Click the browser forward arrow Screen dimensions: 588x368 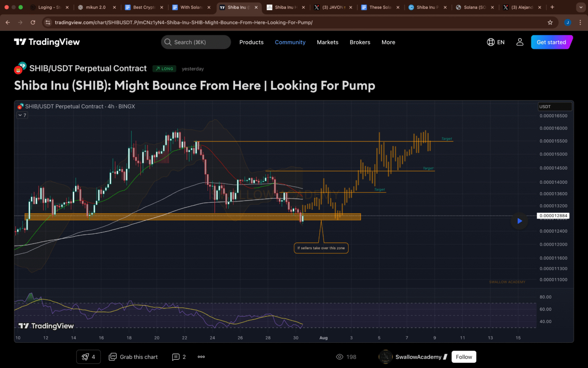click(20, 22)
